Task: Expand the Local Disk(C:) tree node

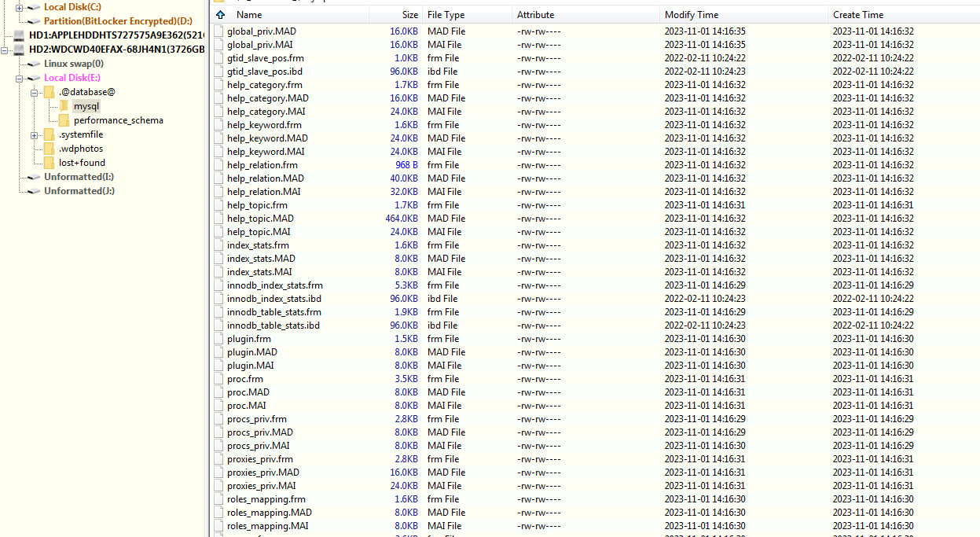Action: click(20, 7)
